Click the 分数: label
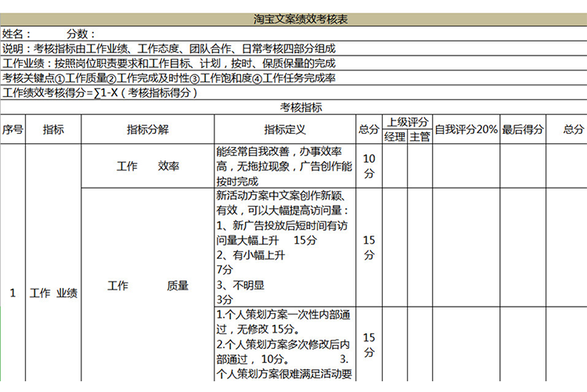The width and height of the screenshot is (587, 392). pos(81,34)
